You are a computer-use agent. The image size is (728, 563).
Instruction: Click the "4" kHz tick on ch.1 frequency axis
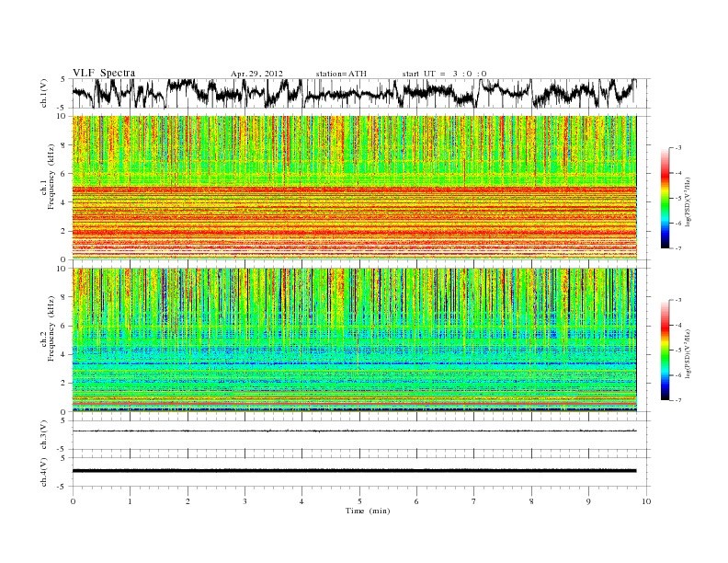click(63, 202)
